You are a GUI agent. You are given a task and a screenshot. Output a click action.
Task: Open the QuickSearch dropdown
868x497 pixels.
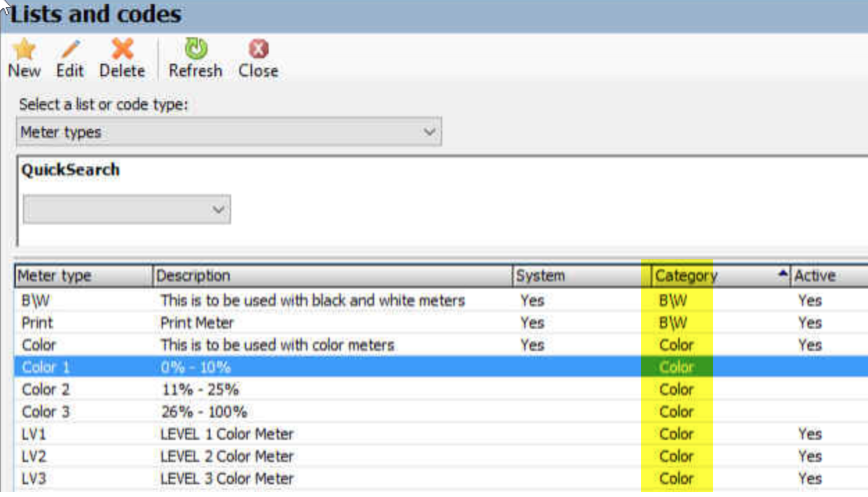pyautogui.click(x=127, y=209)
